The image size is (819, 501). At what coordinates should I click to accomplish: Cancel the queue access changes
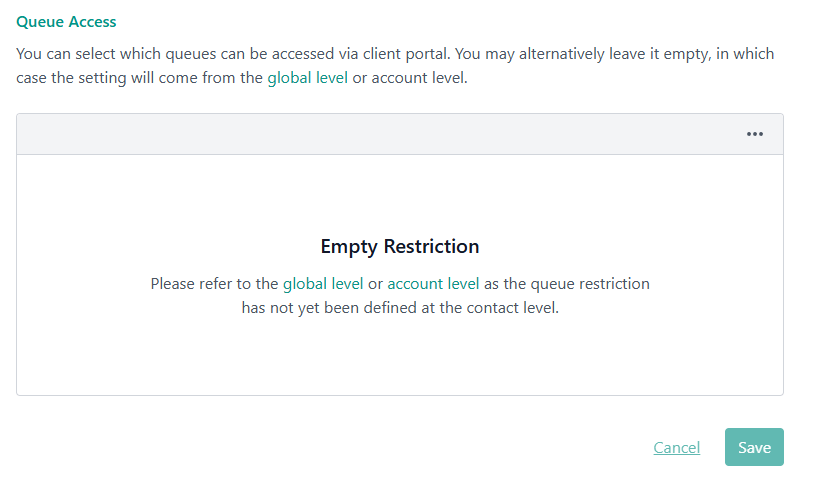[676, 447]
